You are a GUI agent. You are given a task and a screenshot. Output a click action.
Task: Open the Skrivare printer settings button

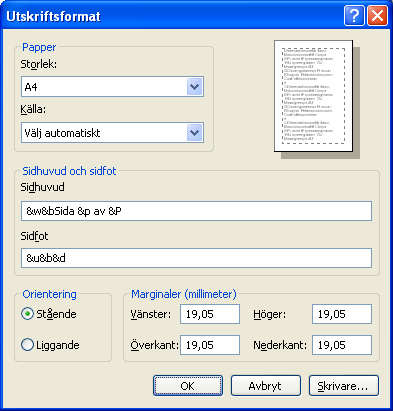pyautogui.click(x=344, y=386)
